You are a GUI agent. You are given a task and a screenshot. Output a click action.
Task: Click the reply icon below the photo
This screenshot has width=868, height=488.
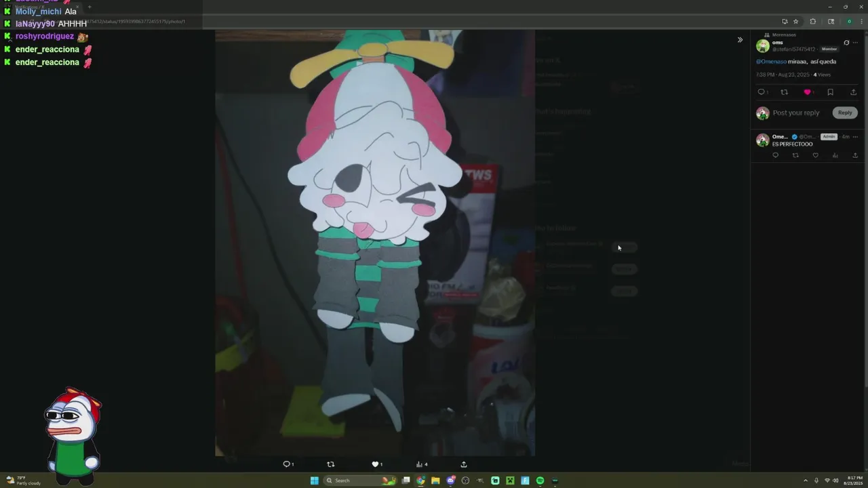coord(287,464)
